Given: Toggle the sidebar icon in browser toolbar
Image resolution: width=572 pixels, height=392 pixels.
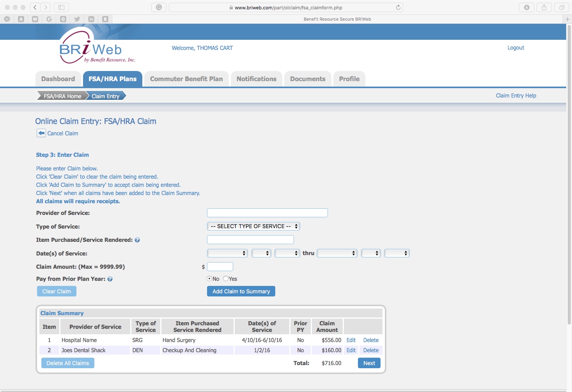Looking at the screenshot, I should click(62, 7).
